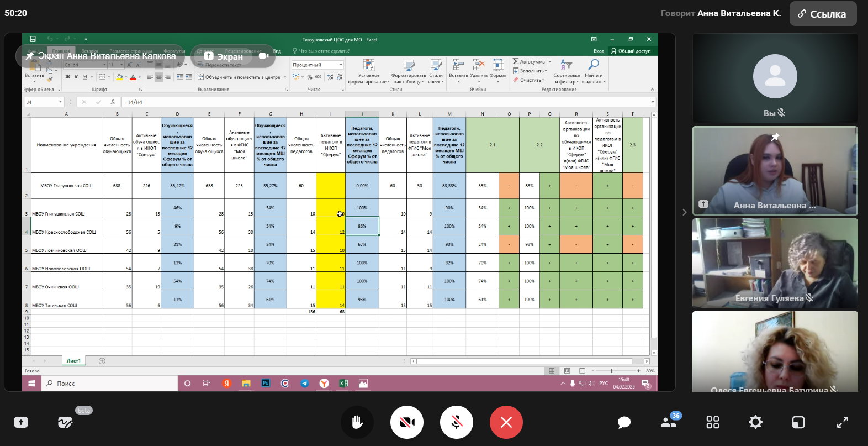Select Евгения Гуляева's video thumbnail
Screen dimensions: 868x446
[775, 263]
